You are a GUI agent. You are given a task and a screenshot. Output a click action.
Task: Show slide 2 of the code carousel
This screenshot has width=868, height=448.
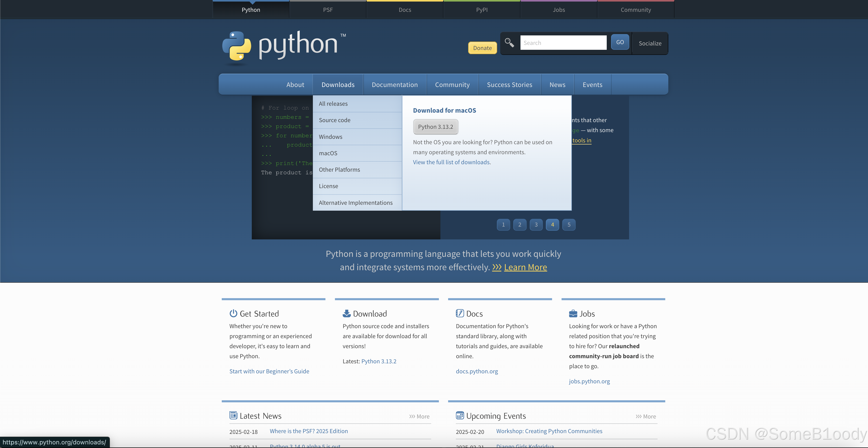520,225
